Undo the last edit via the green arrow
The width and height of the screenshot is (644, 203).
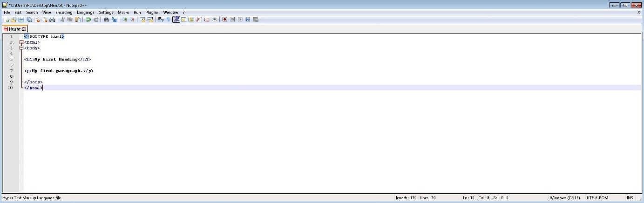tap(88, 20)
